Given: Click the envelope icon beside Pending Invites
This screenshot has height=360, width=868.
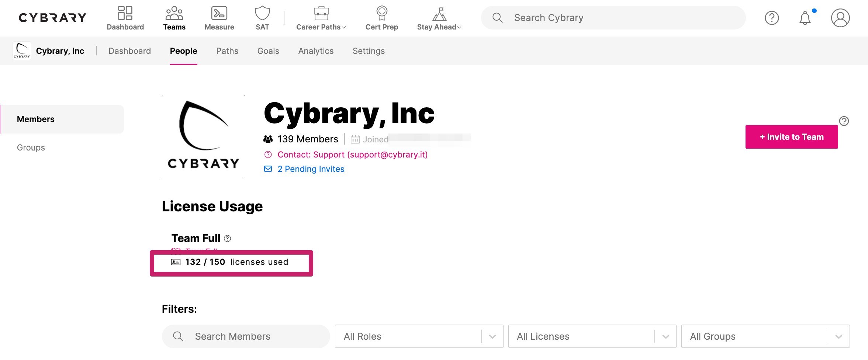Looking at the screenshot, I should [x=268, y=169].
